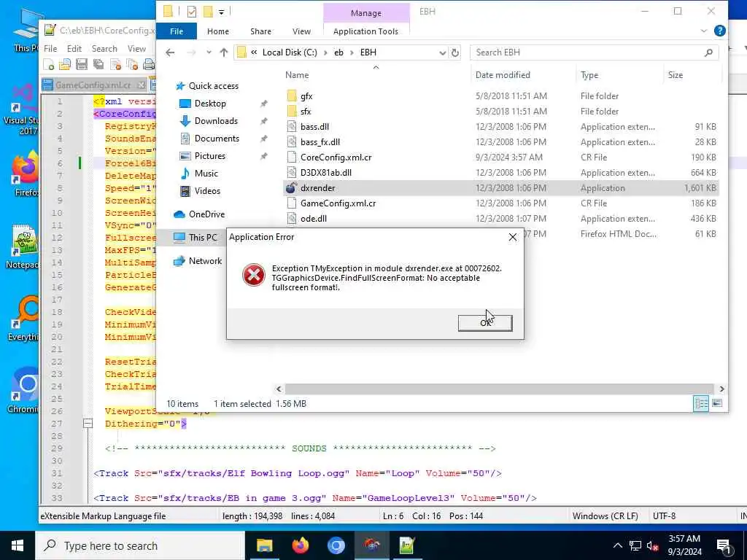This screenshot has height=560, width=747.
Task: Expand the Explorer ribbon chevron
Action: pos(704,31)
